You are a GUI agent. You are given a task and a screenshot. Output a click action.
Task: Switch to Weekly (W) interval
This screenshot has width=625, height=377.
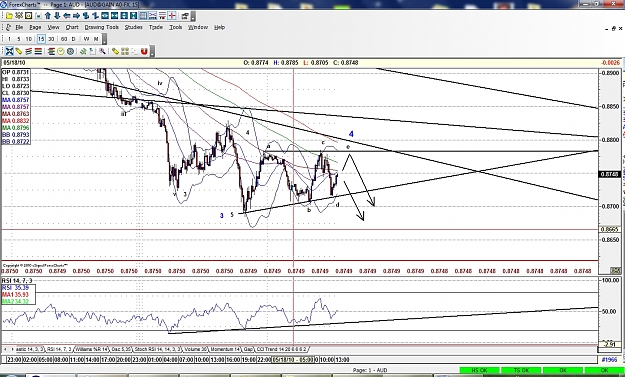coord(86,39)
